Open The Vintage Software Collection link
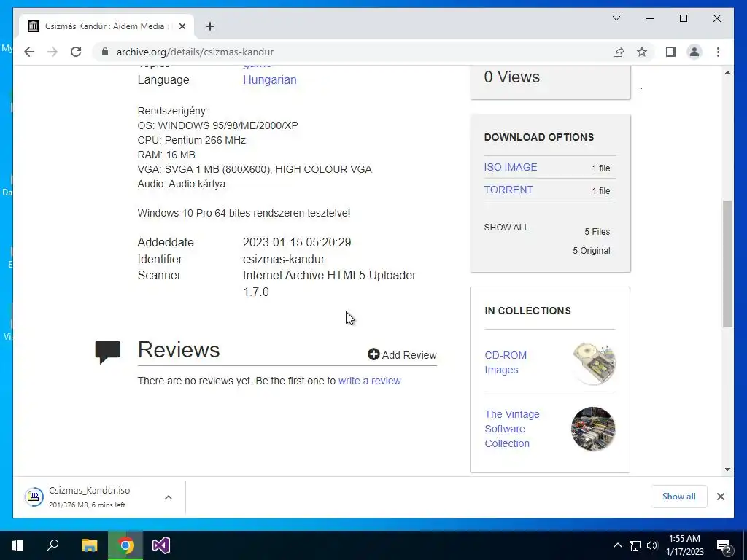747x560 pixels. (512, 429)
